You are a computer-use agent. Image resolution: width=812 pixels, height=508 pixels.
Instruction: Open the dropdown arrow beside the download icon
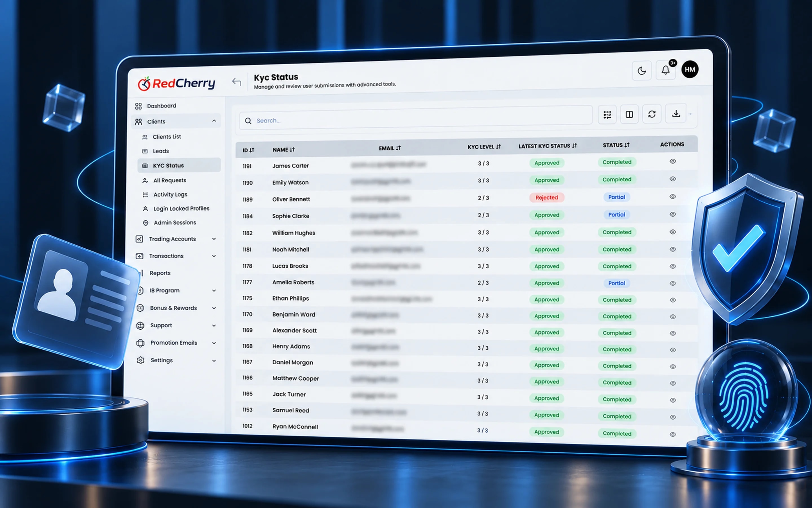pyautogui.click(x=690, y=114)
